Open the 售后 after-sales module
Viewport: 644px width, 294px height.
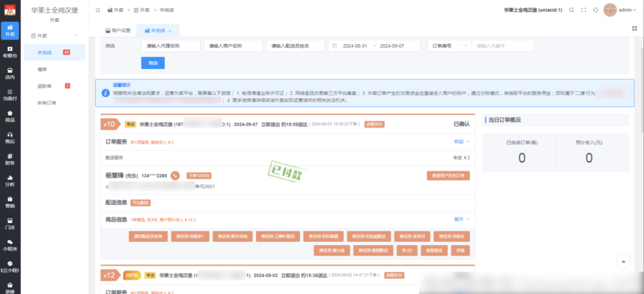tap(10, 138)
